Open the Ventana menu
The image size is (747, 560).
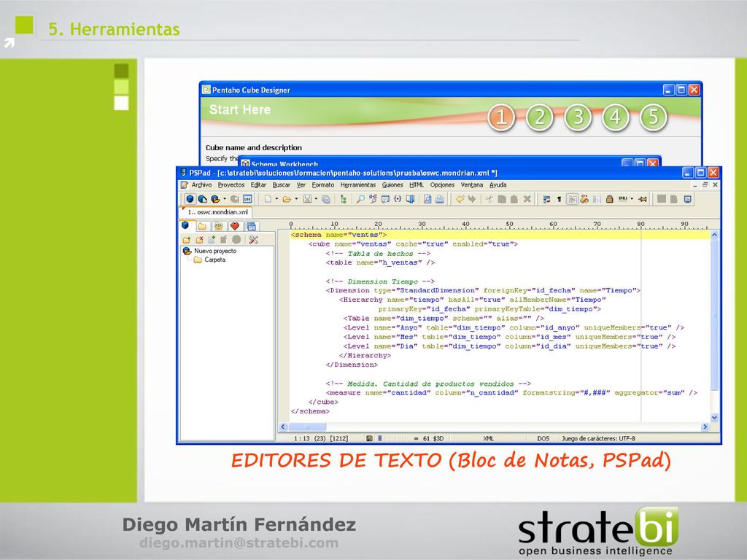472,184
